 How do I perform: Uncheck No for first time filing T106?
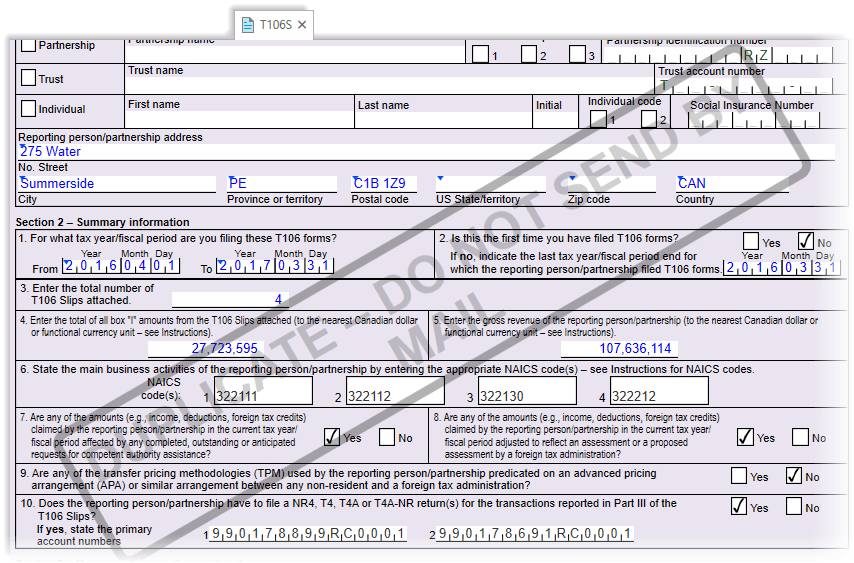point(806,241)
